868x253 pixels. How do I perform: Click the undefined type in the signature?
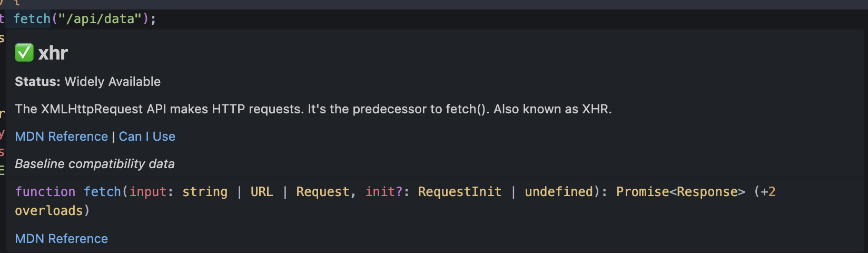coord(558,192)
